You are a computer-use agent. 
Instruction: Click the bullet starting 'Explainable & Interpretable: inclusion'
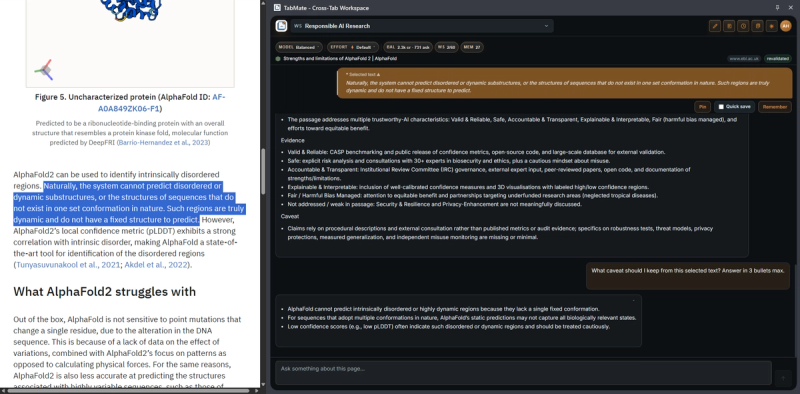(468, 187)
